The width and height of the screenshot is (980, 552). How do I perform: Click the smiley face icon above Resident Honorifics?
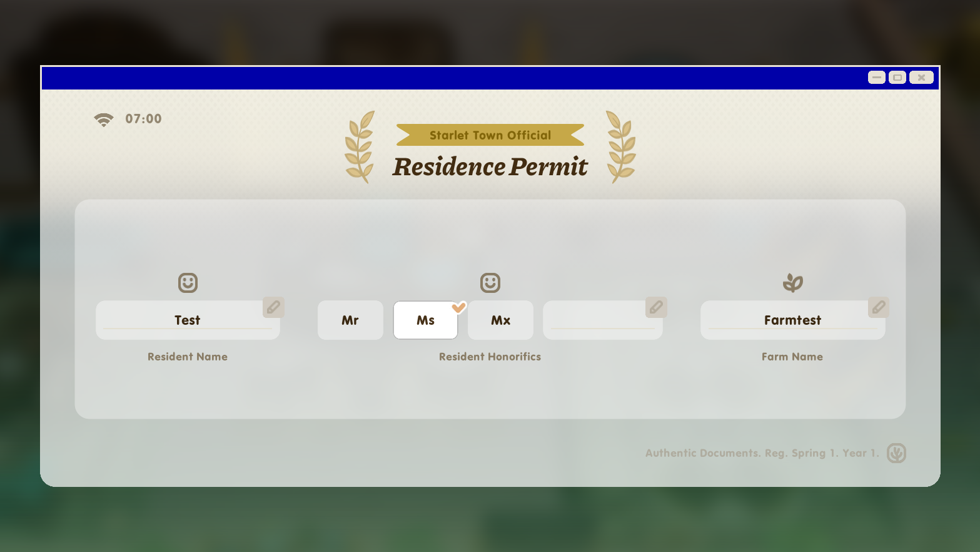tap(490, 283)
